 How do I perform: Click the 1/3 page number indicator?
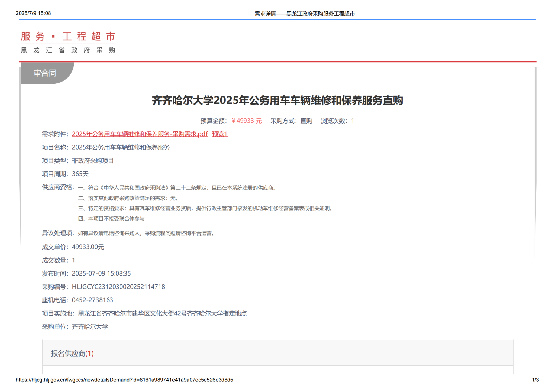tap(535, 380)
